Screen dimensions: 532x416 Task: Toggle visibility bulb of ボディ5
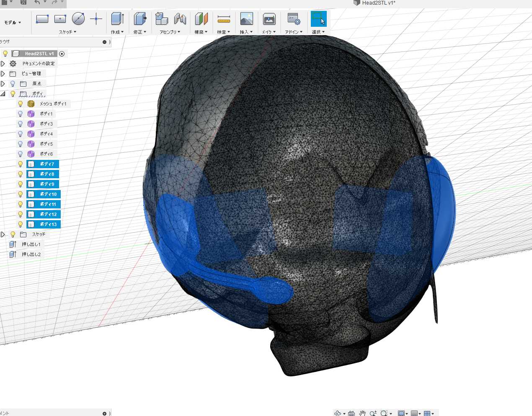coord(20,144)
